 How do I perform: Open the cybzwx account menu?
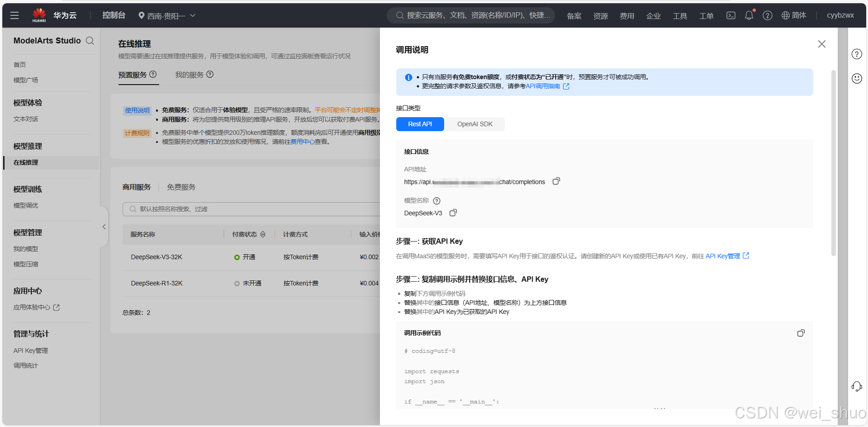[840, 15]
